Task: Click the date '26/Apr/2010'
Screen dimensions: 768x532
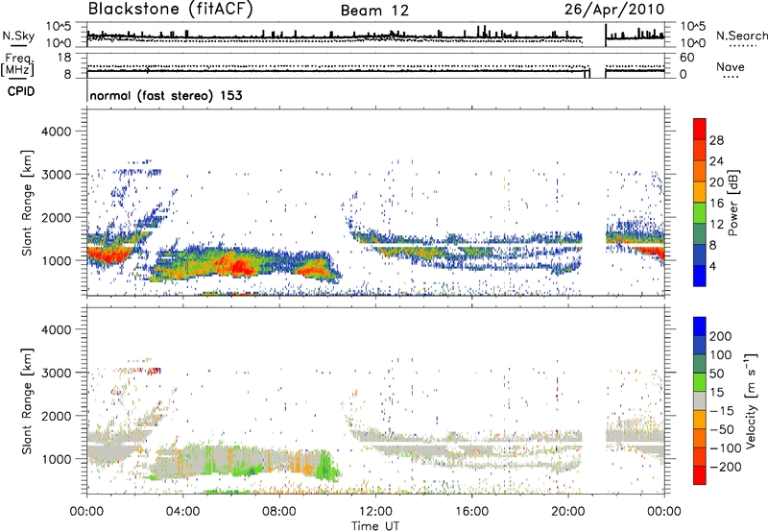Action: [x=614, y=10]
